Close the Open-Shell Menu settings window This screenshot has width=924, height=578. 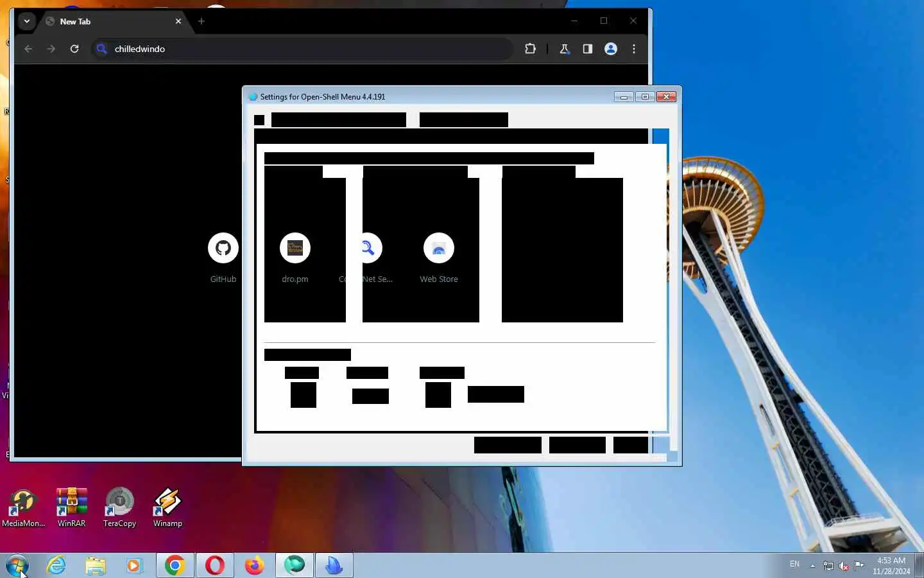click(667, 97)
